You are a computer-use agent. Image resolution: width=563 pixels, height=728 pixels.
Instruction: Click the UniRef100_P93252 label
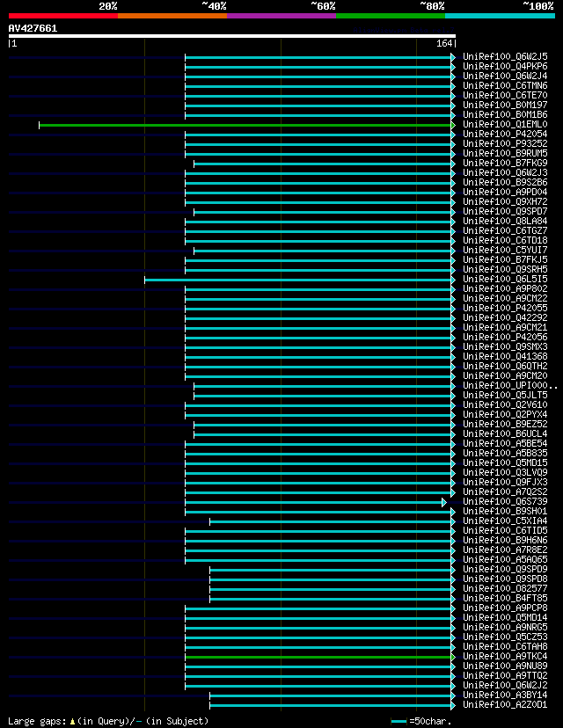click(505, 144)
